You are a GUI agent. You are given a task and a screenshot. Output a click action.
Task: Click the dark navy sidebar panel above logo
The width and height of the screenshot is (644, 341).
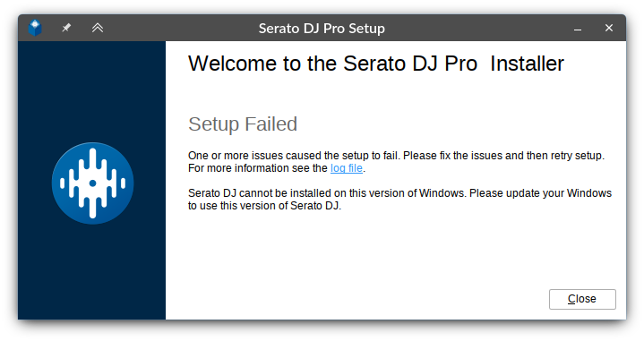pyautogui.click(x=91, y=90)
